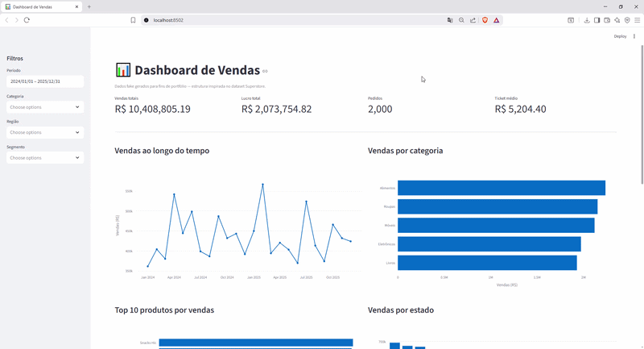Click the browser forward arrow

(x=17, y=20)
